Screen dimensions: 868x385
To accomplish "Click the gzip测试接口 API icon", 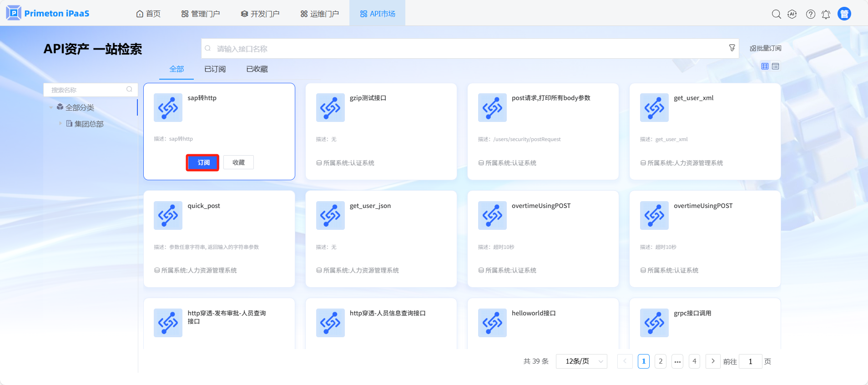I will (330, 108).
